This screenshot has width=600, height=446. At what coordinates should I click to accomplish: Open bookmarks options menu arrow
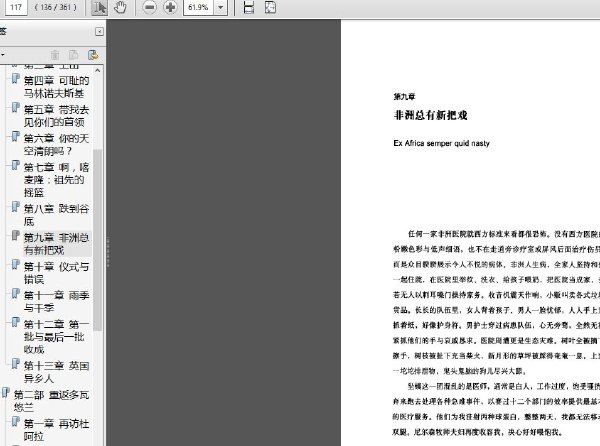pos(3,55)
